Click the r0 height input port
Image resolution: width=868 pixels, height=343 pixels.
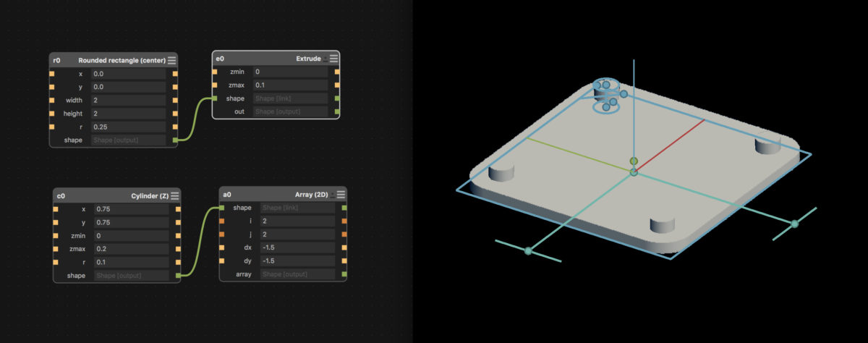(52, 114)
